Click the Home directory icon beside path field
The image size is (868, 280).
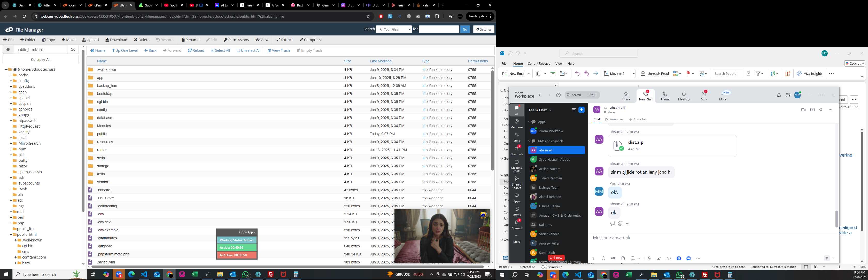click(8, 50)
